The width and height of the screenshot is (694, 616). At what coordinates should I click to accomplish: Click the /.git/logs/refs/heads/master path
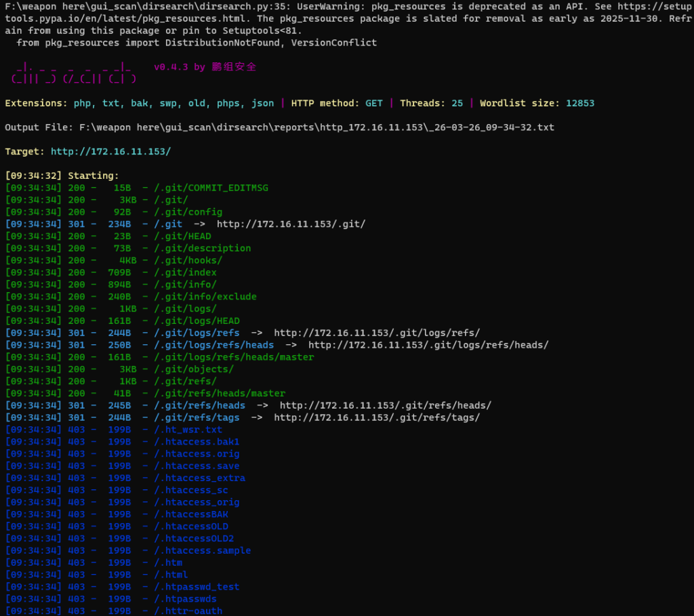click(x=234, y=357)
